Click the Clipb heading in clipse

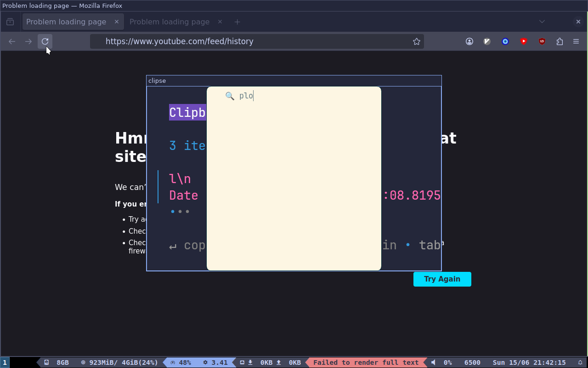[187, 112]
